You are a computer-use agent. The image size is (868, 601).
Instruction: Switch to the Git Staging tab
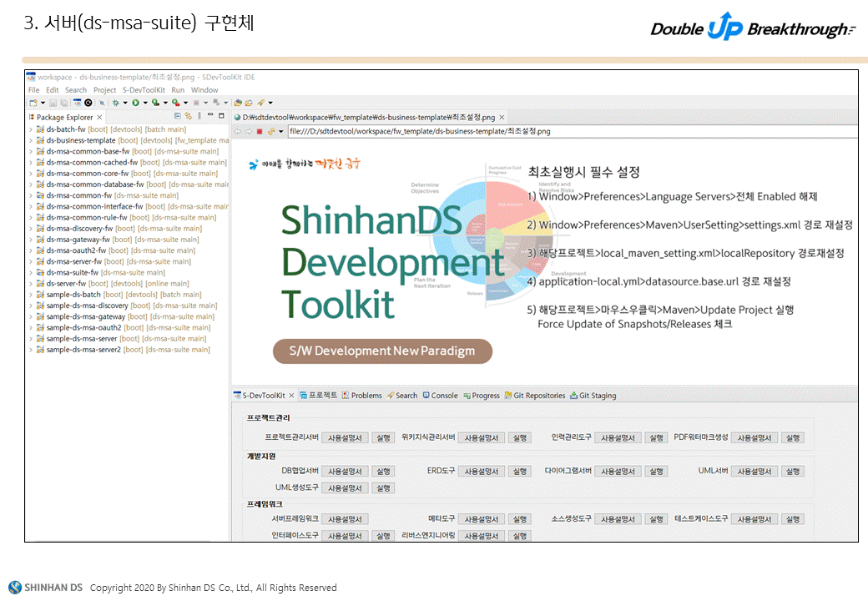tap(593, 396)
